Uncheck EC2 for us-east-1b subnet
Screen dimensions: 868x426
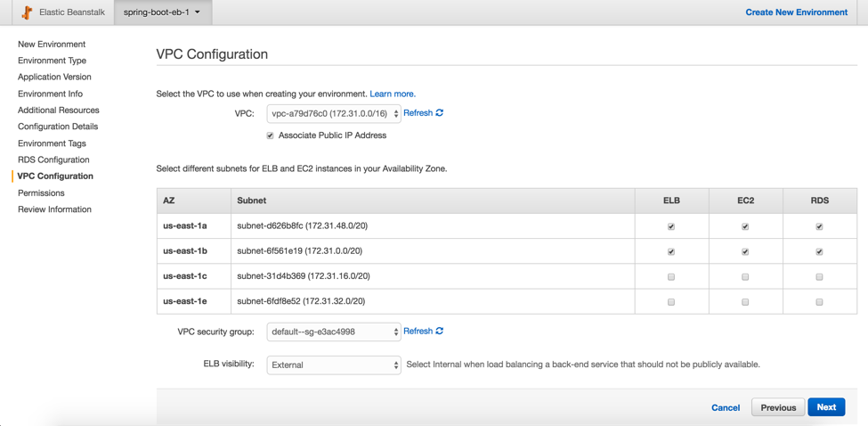(x=745, y=251)
